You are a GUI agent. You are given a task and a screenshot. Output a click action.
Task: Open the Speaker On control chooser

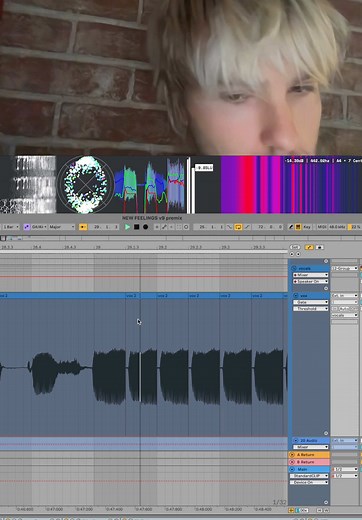pyautogui.click(x=310, y=282)
